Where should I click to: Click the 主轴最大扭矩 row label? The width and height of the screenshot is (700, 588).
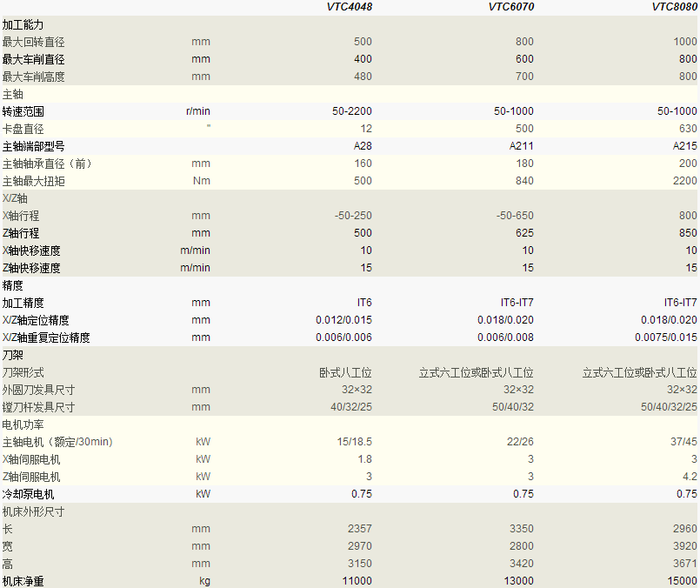click(34, 181)
